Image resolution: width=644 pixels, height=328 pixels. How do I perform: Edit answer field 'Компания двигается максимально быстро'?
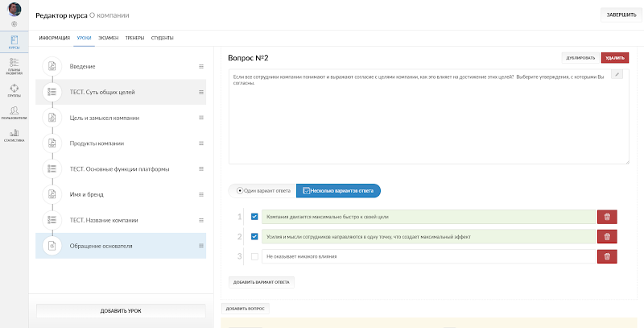429,217
